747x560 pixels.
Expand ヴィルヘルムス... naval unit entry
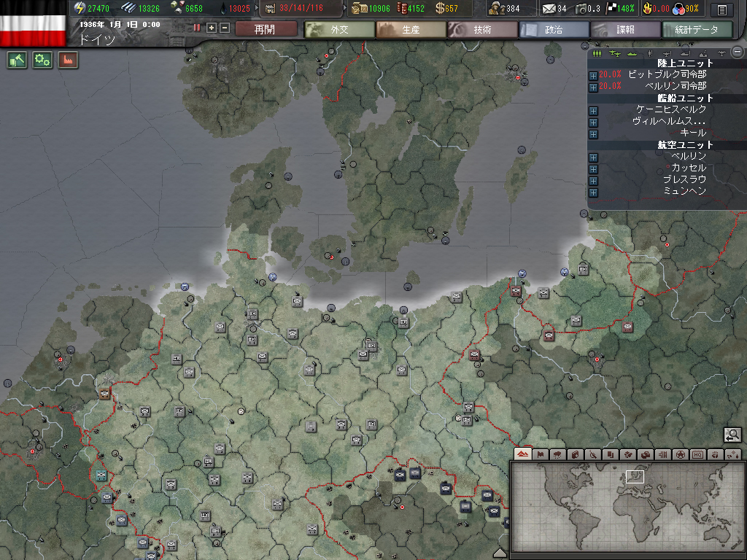(593, 122)
